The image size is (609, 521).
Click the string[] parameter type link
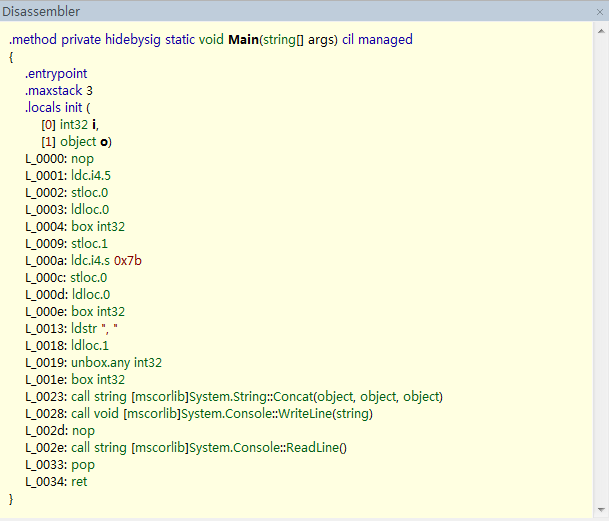tap(284, 40)
